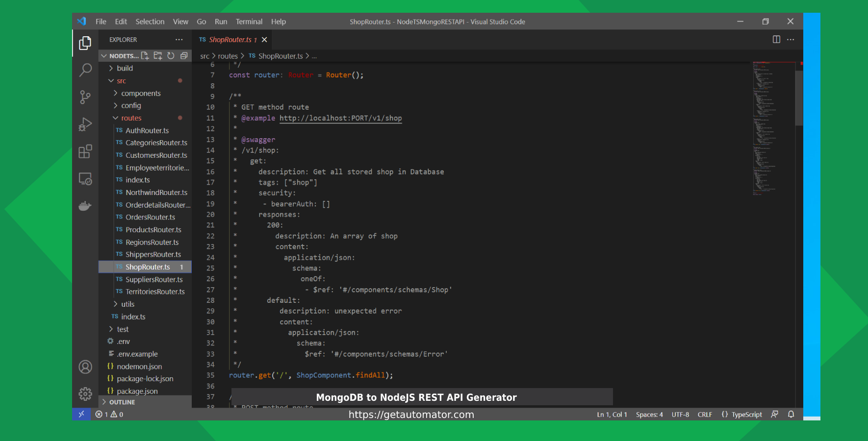Open the Go menu

(202, 22)
